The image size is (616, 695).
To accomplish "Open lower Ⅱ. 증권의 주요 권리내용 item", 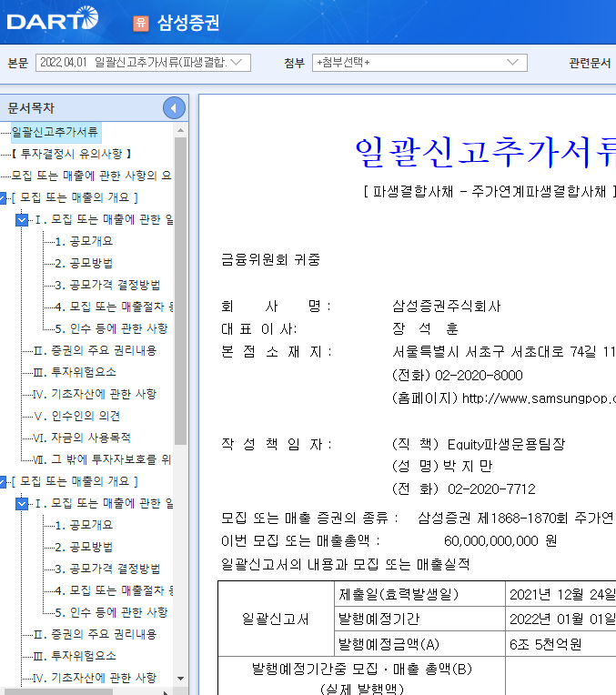I will [x=95, y=634].
